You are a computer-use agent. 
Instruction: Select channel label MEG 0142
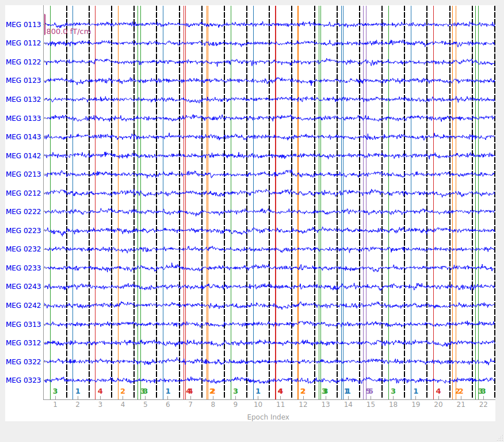click(x=24, y=156)
